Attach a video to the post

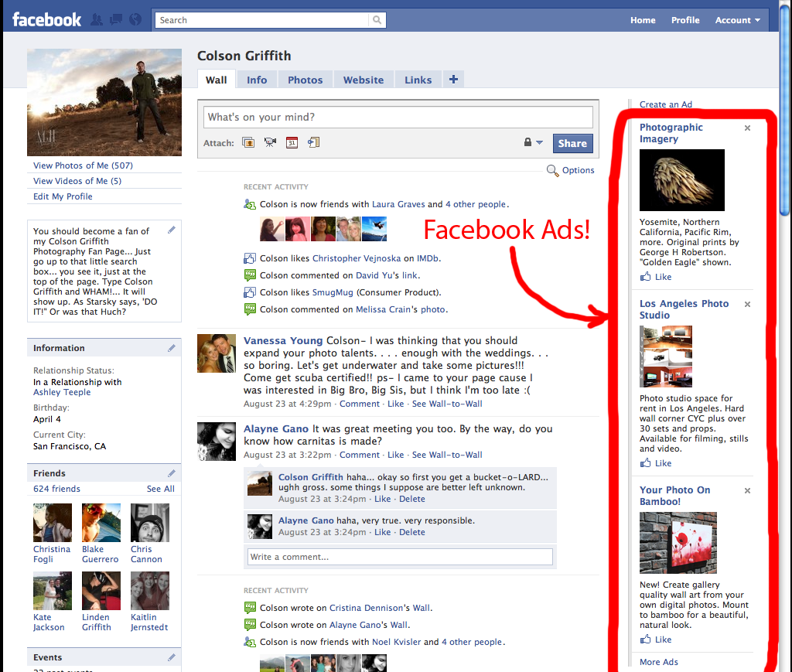click(270, 142)
